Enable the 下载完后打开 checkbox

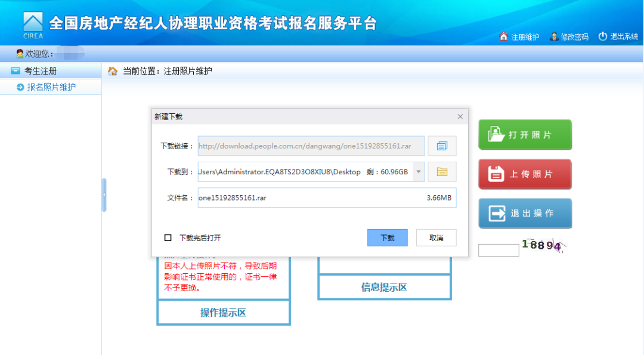pos(168,238)
